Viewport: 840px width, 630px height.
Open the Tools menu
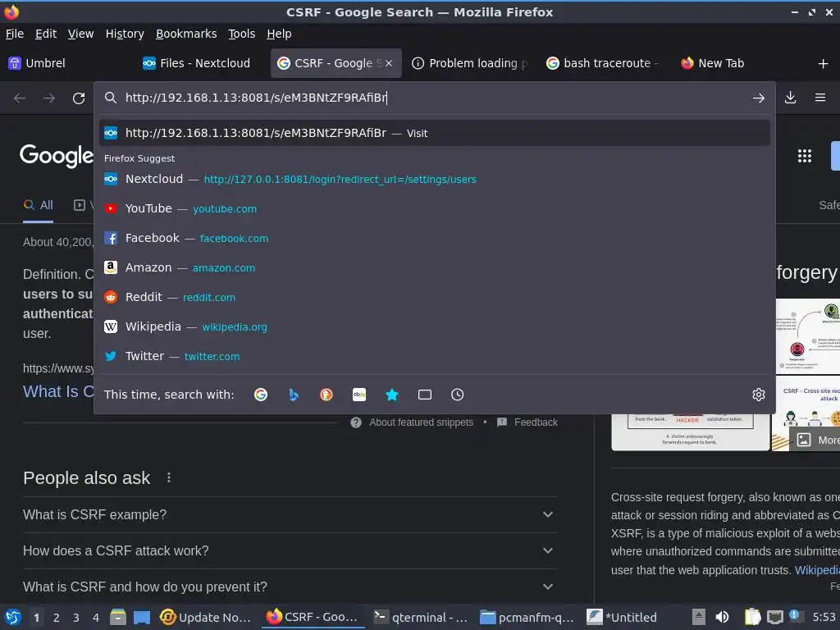(x=242, y=34)
